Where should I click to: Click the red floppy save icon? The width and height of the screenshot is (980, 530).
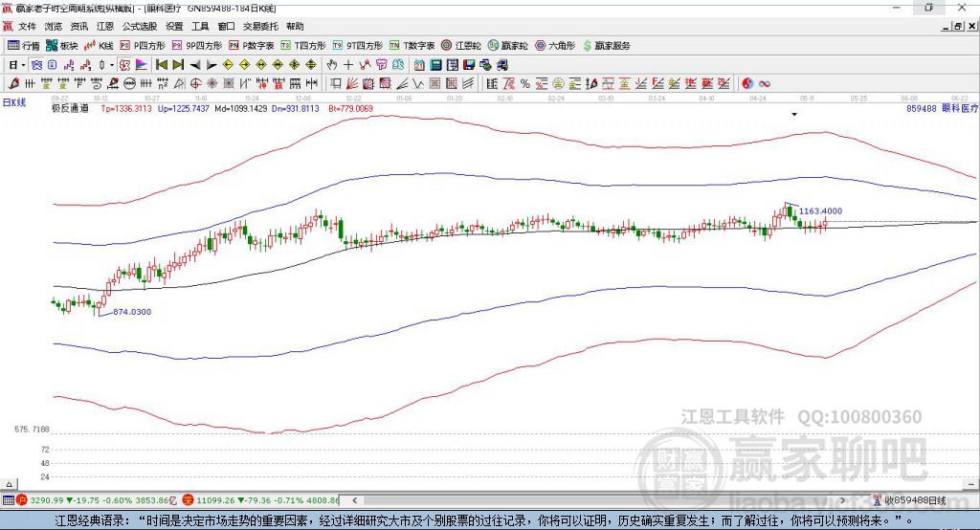click(469, 65)
